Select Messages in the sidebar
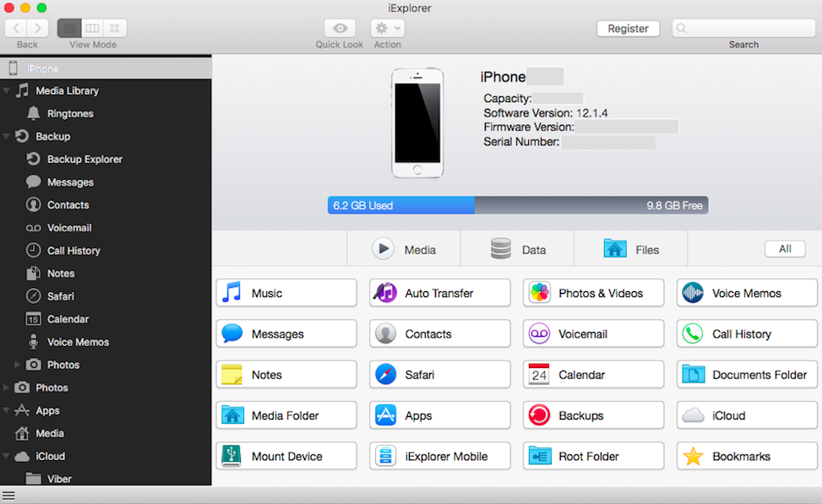 coord(106,182)
